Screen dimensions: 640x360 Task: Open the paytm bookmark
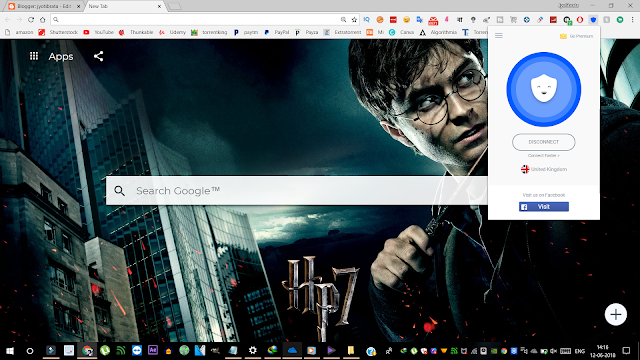246,32
